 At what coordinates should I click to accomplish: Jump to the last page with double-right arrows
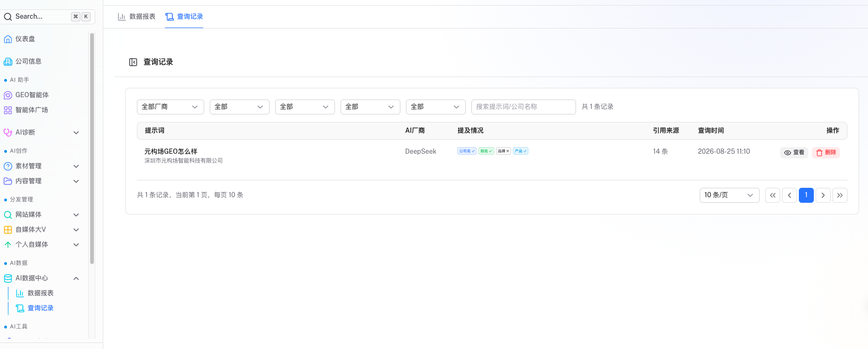(840, 195)
